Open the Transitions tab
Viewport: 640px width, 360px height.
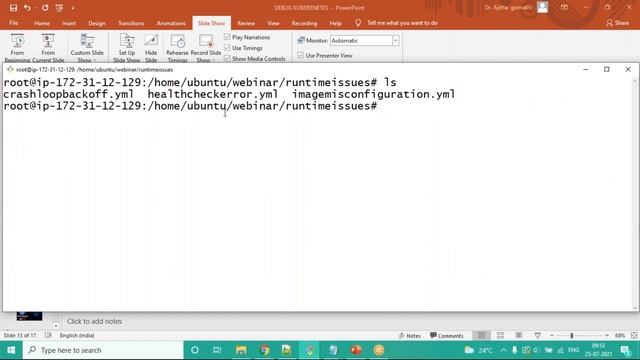(131, 23)
